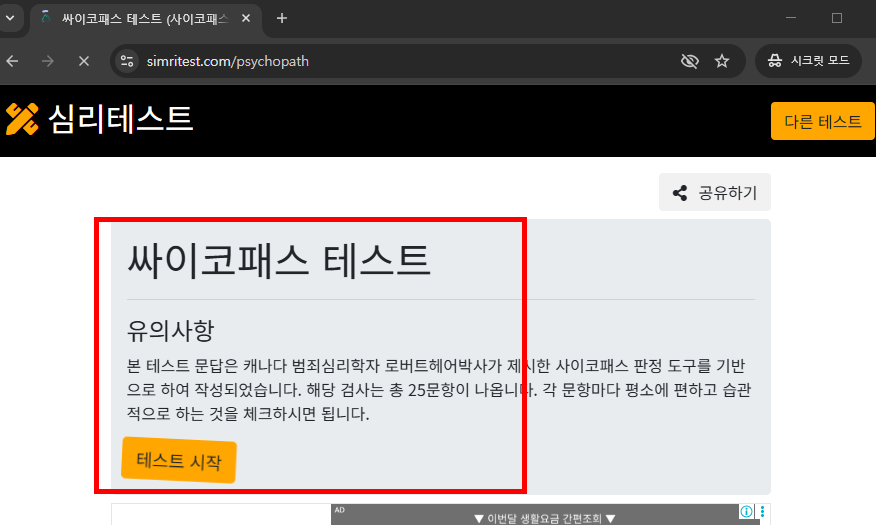Stop loading the page
Viewport: 876px width, 525px height.
(84, 61)
